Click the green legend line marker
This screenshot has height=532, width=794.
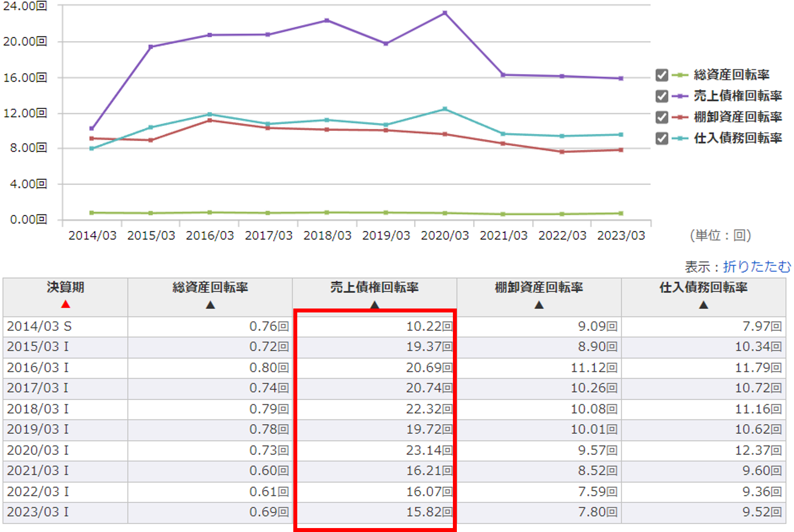click(680, 75)
